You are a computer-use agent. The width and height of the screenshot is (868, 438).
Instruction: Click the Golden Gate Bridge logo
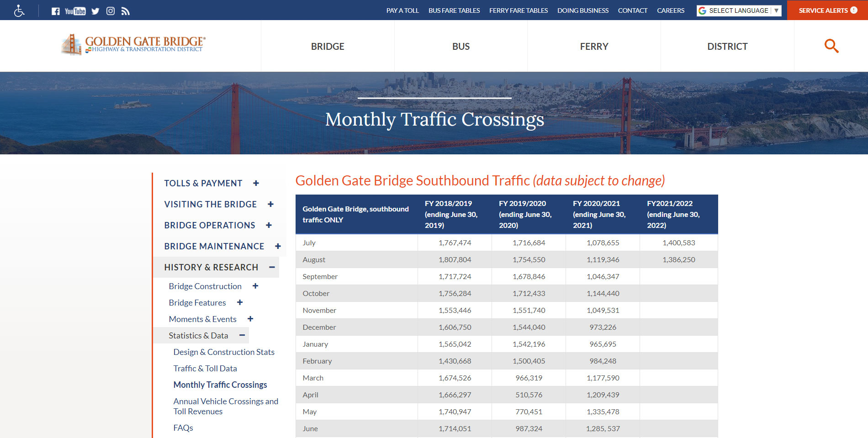[133, 45]
